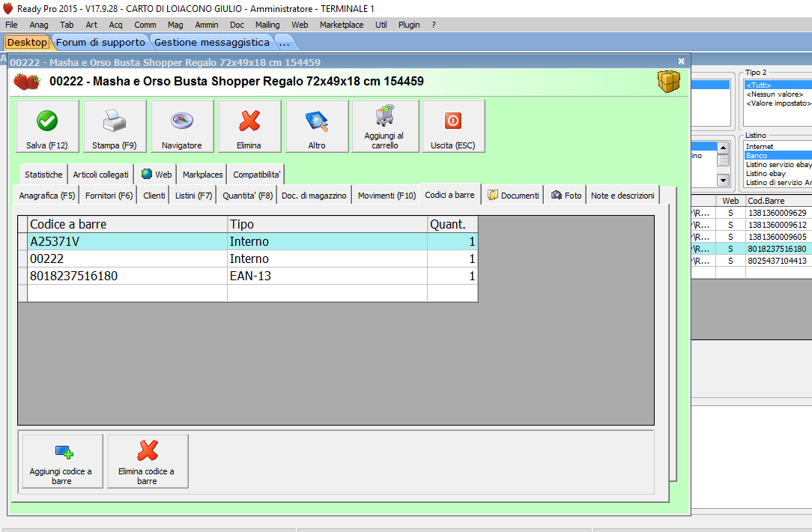Switch to the Markplaces tab
812x532 pixels.
click(202, 175)
